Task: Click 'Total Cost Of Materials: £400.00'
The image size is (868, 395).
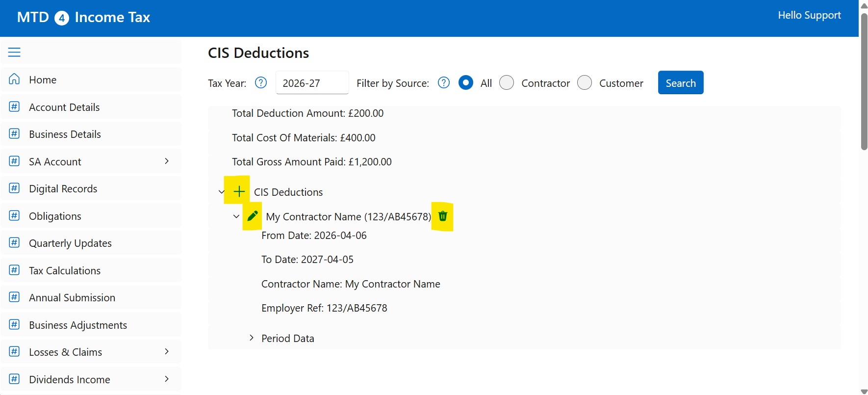Action: click(x=304, y=138)
